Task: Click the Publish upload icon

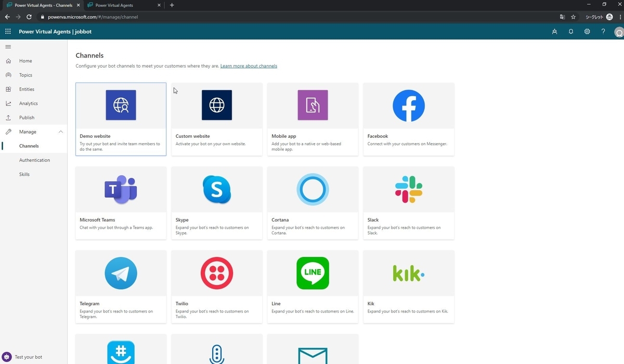Action: pos(8,118)
